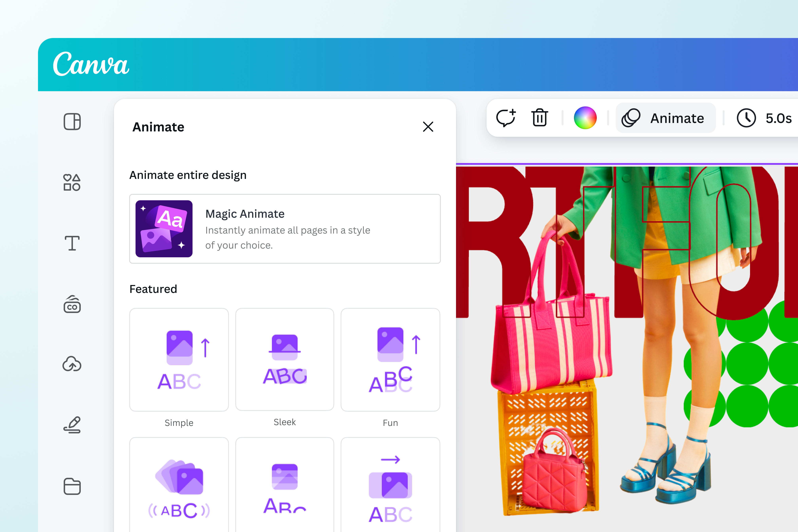798x532 pixels.
Task: Open the Design templates sidebar icon
Action: [x=72, y=122]
